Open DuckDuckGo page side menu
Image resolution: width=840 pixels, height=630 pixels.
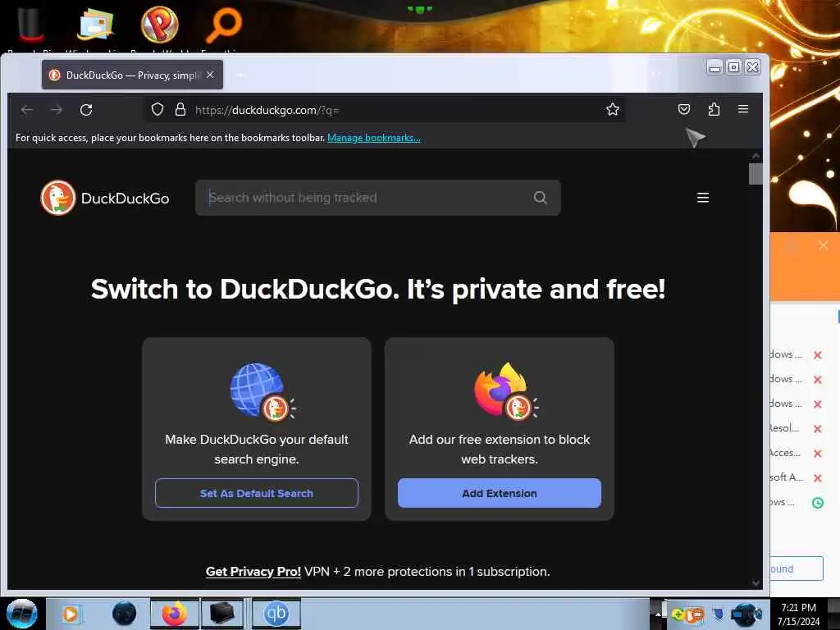(x=703, y=198)
